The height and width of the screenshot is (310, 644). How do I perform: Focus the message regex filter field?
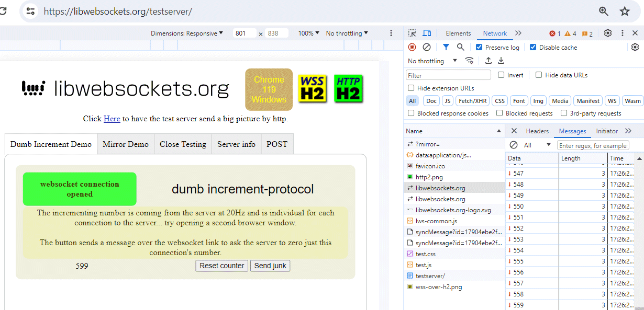[593, 145]
